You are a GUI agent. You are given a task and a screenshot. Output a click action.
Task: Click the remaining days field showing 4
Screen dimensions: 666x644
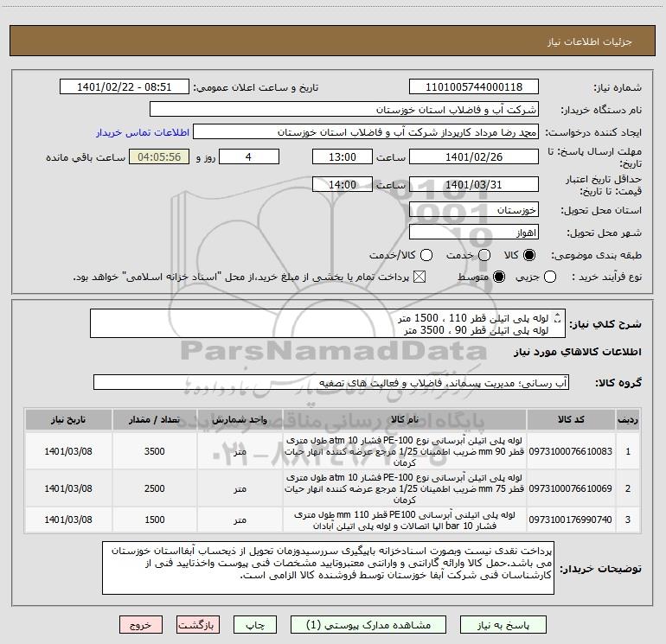tap(249, 156)
